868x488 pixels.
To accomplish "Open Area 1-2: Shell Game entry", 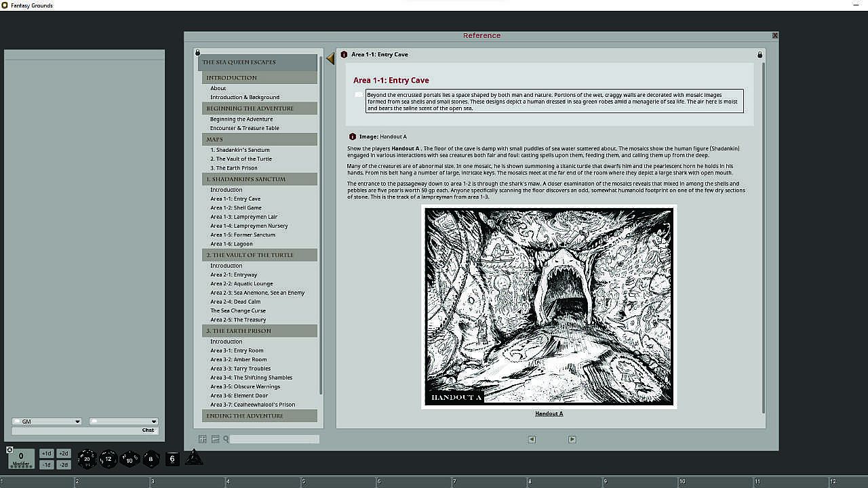I will point(235,208).
